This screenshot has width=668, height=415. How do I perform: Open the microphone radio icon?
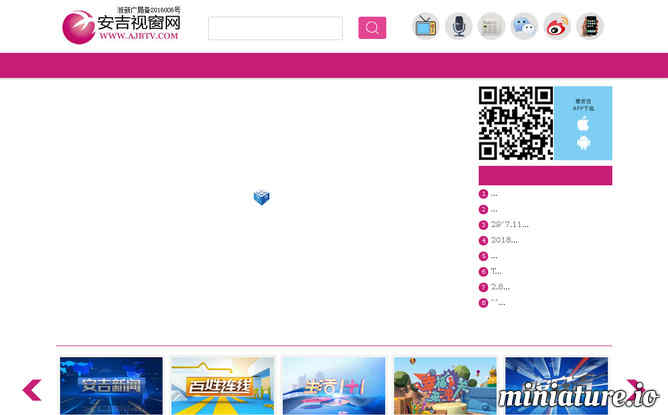458,26
